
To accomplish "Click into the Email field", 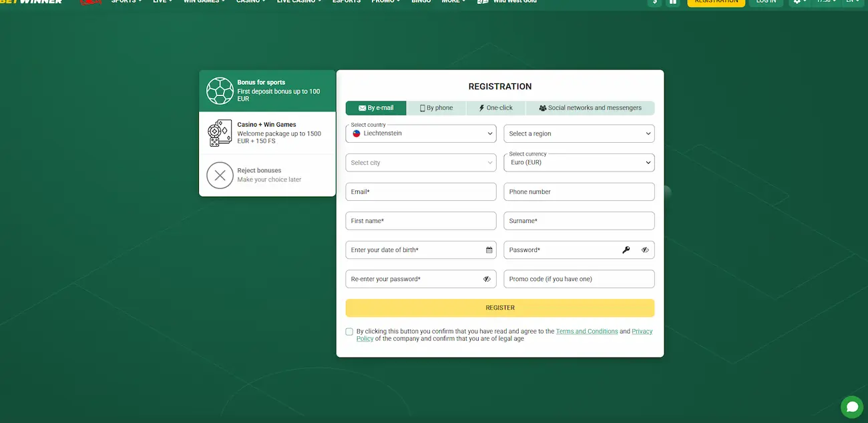I will (x=421, y=191).
